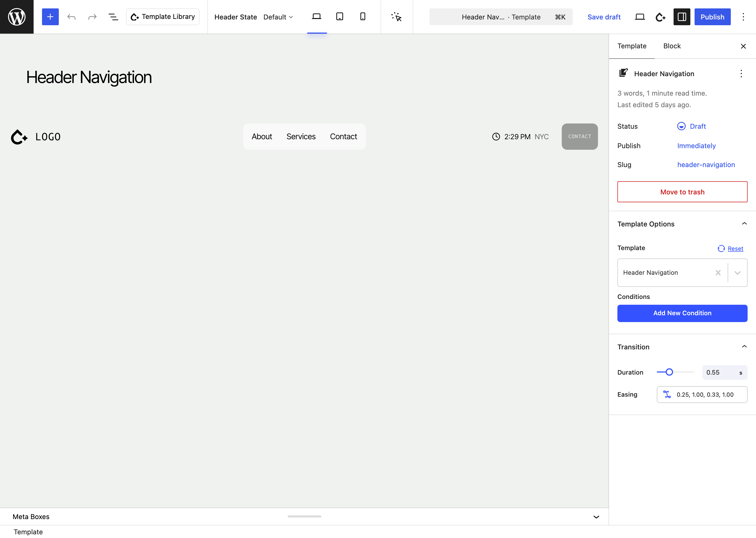Click the Draft status circle icon
Screen dimensions: 756x538
[681, 126]
